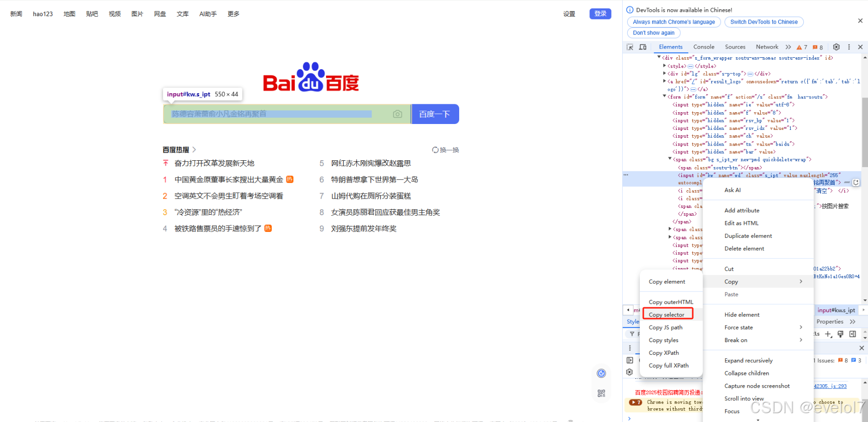
Task: Click the issues count badge showing 8
Action: pyautogui.click(x=818, y=48)
